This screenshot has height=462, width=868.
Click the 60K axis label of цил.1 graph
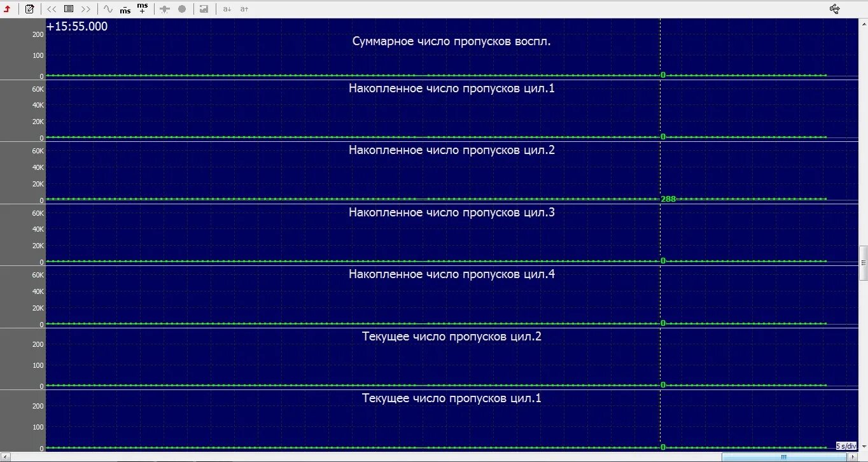tap(38, 89)
